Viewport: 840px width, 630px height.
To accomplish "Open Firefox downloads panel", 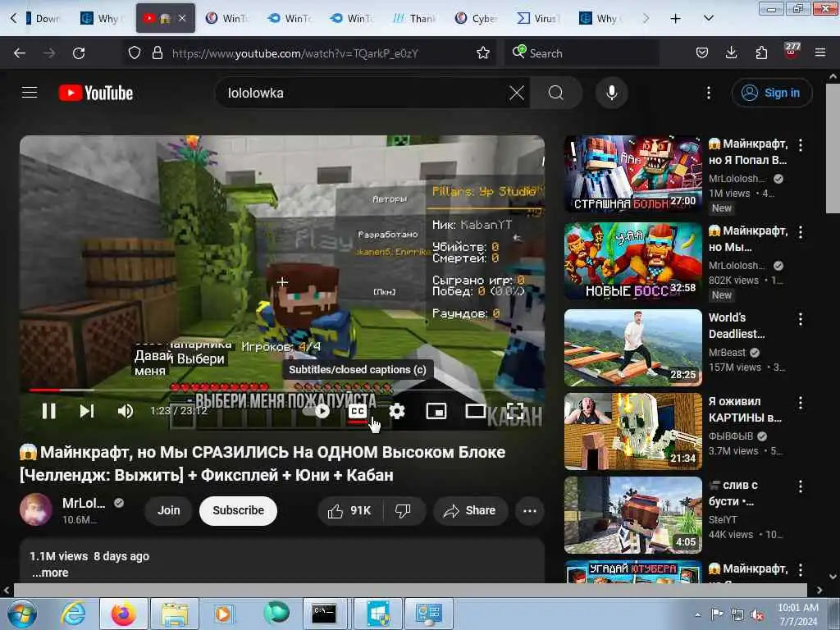I will click(731, 53).
